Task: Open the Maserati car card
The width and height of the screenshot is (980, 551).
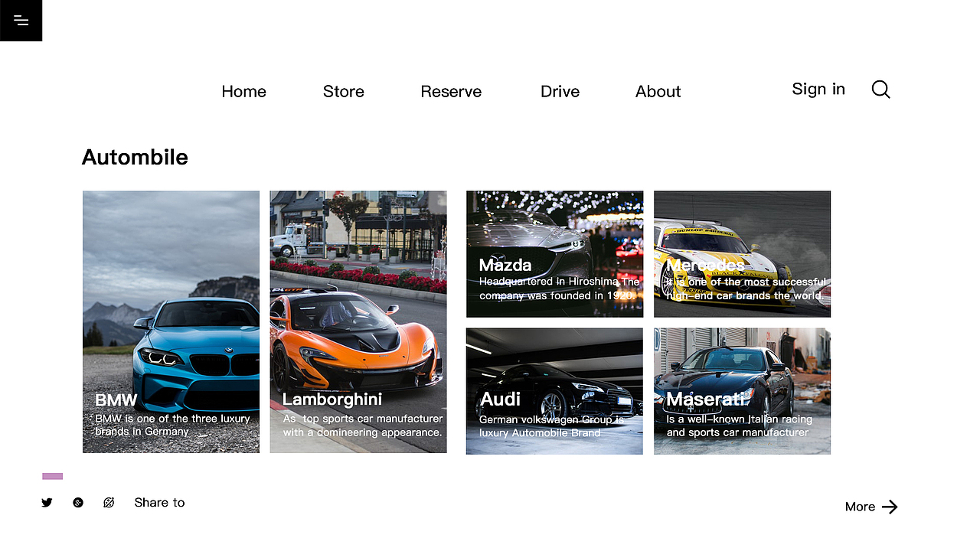Action: pos(742,391)
